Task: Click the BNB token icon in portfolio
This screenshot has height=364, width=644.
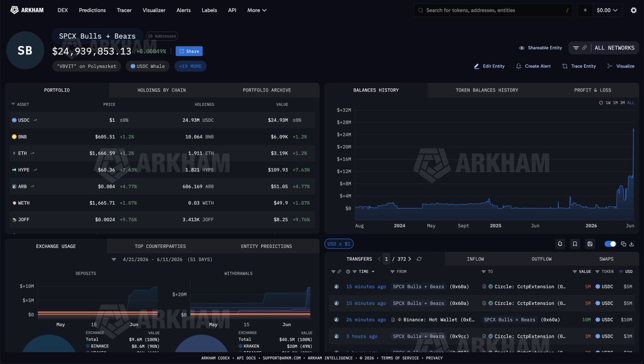Action: tap(14, 137)
